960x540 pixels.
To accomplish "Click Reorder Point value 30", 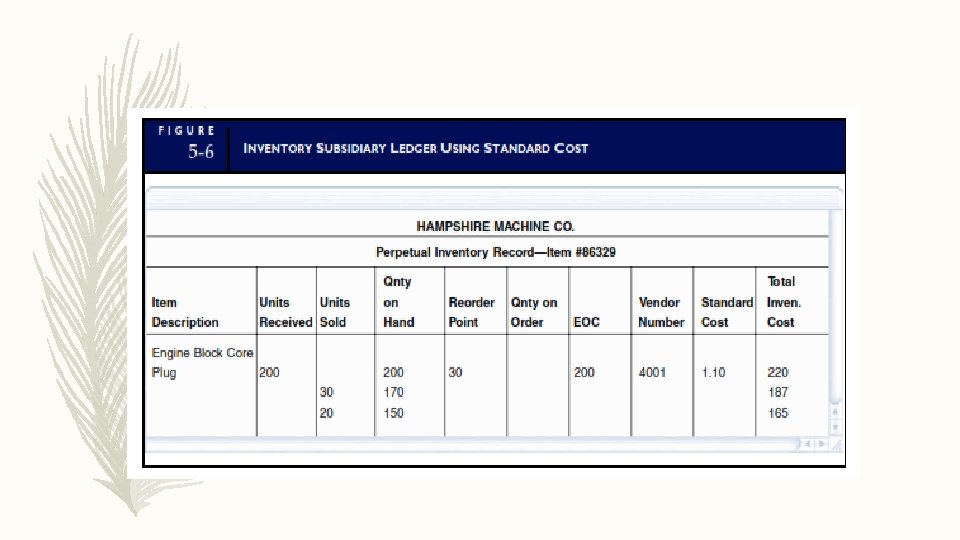I will pos(456,372).
